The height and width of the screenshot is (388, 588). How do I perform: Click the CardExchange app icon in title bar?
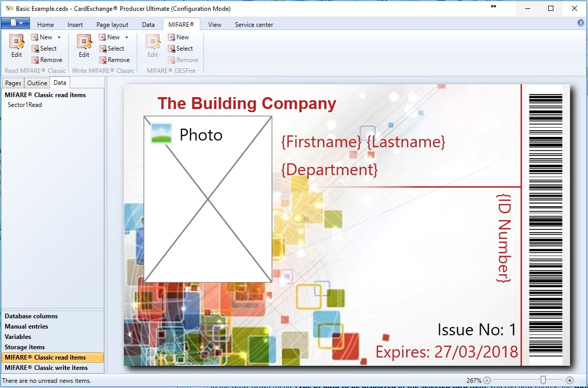click(x=9, y=8)
